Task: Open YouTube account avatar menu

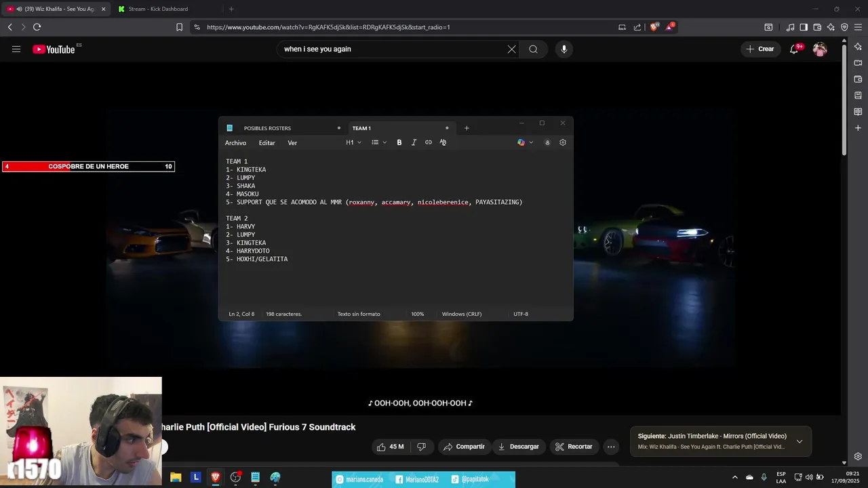Action: (820, 49)
